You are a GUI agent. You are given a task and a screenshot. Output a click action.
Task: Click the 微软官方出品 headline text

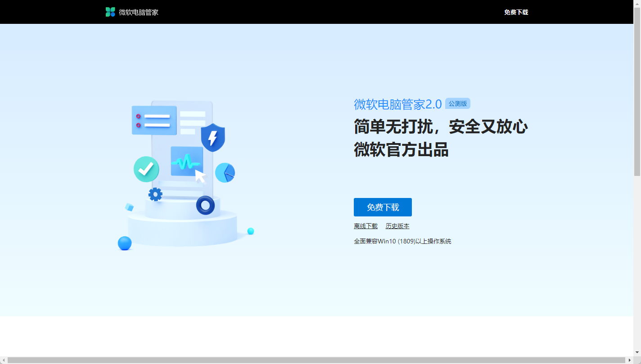(401, 149)
